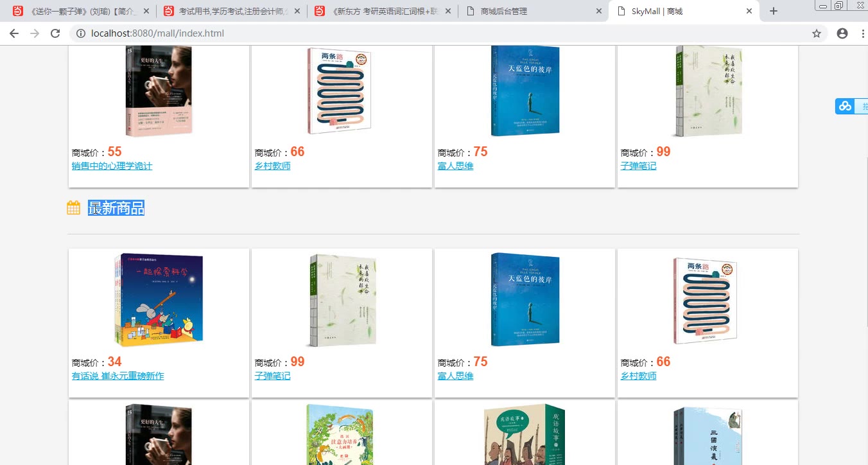The width and height of the screenshot is (868, 465).
Task: Click the 两条路 cover in the top row
Action: pos(340,91)
